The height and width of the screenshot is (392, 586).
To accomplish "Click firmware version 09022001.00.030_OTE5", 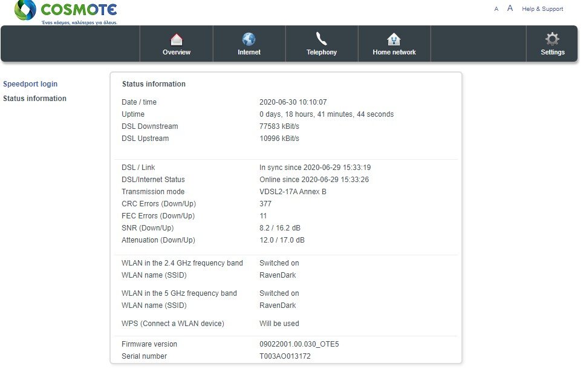I will coord(299,344).
